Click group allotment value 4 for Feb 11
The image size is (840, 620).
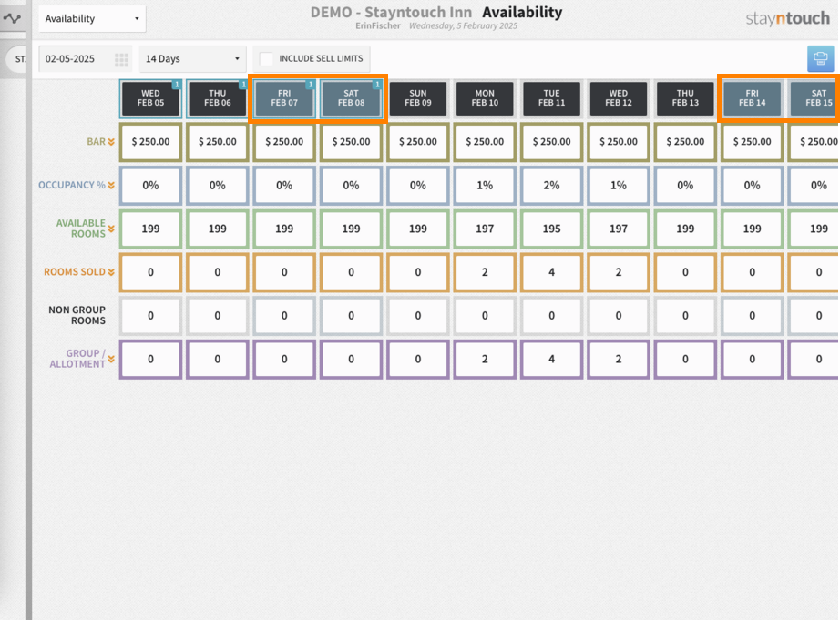[x=552, y=359]
